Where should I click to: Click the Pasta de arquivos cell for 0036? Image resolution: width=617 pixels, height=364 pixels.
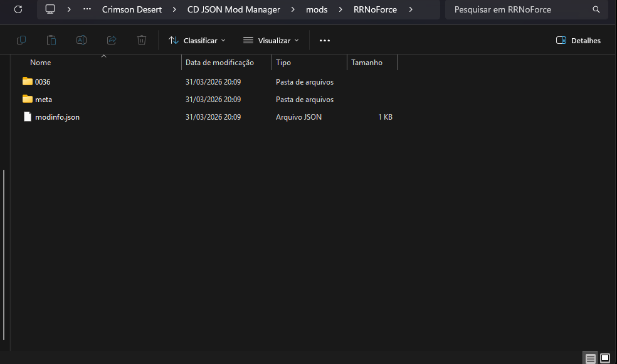[x=305, y=82]
